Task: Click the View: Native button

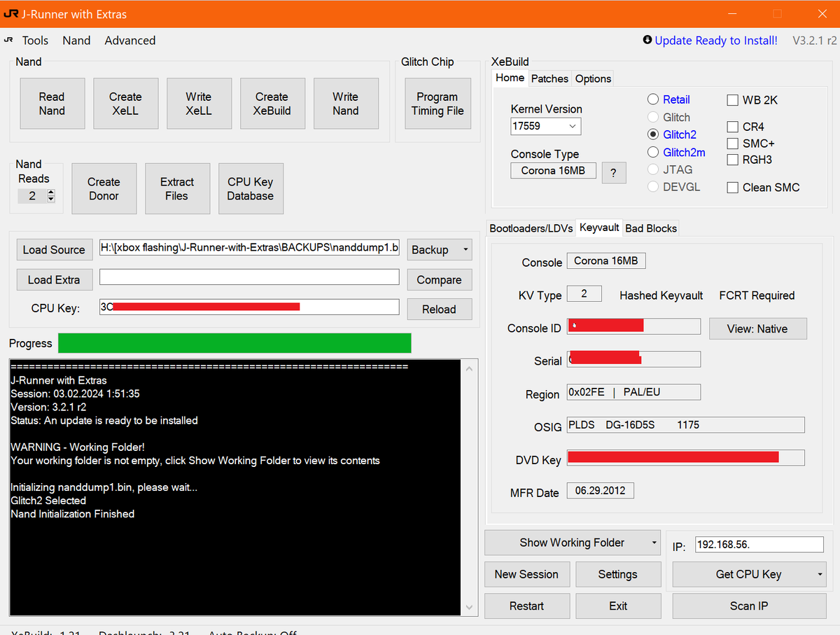Action: 757,329
